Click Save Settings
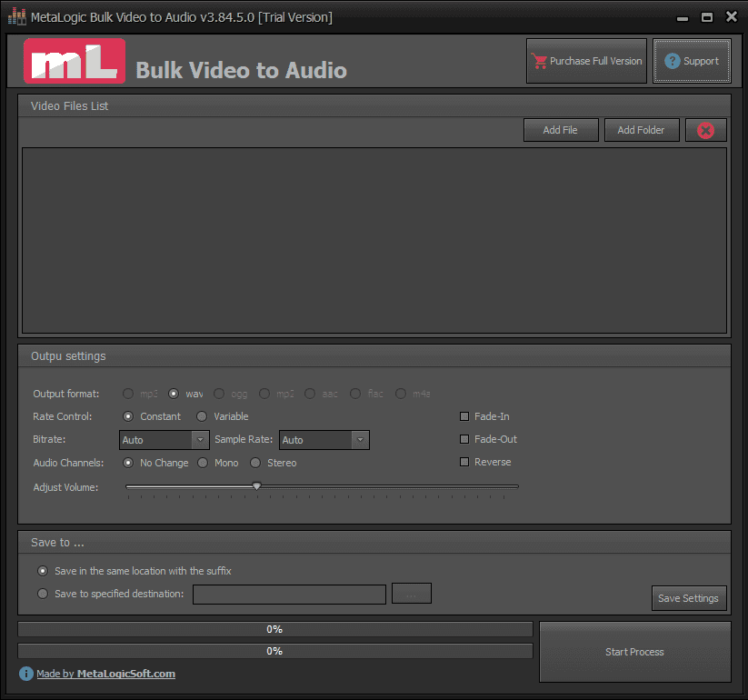Screen dimensions: 748x700 (689, 598)
